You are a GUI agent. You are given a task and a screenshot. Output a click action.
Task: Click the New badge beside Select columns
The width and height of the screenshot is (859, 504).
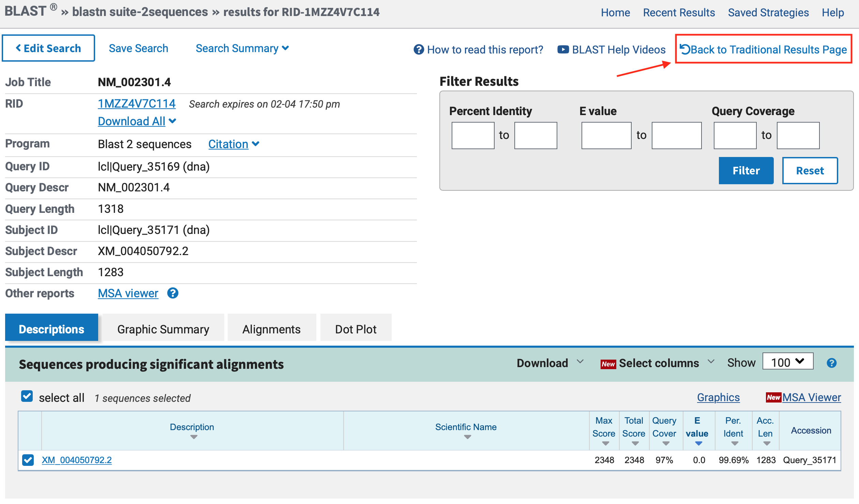click(608, 364)
